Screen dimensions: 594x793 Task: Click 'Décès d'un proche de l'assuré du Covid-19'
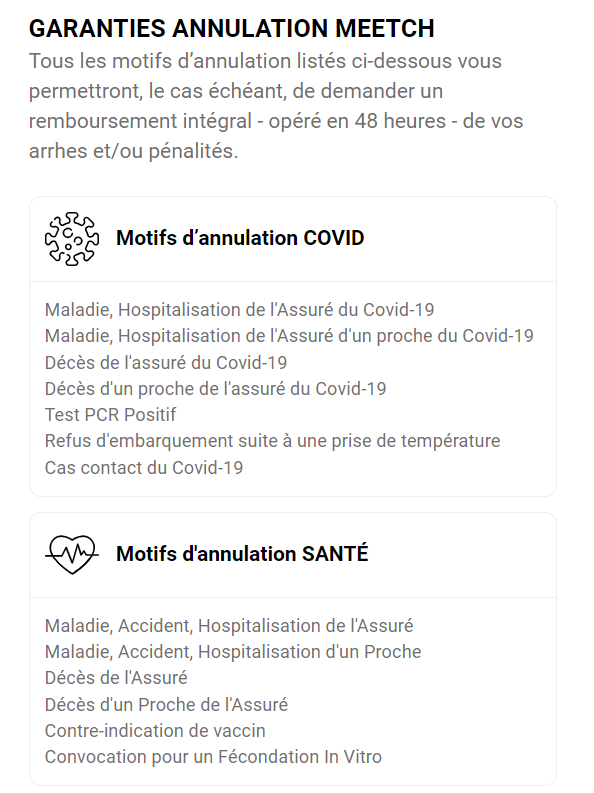click(x=215, y=389)
